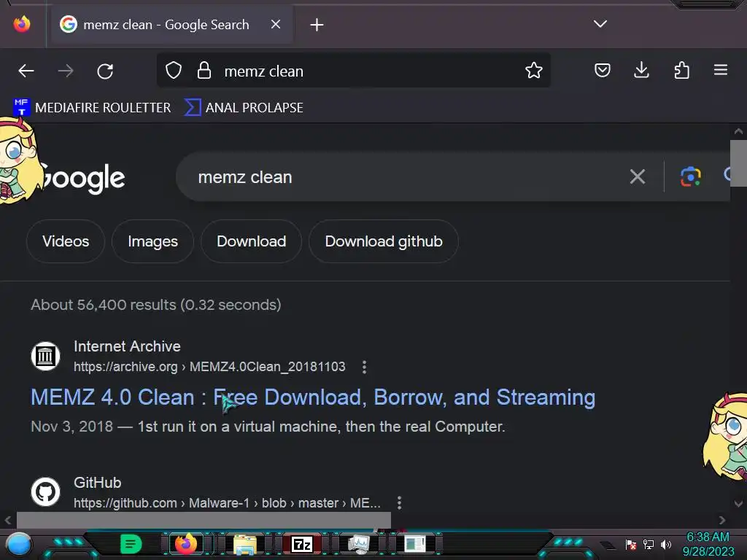Viewport: 747px width, 560px height.
Task: Click the 'Internet Archive' site name text
Action: [127, 346]
